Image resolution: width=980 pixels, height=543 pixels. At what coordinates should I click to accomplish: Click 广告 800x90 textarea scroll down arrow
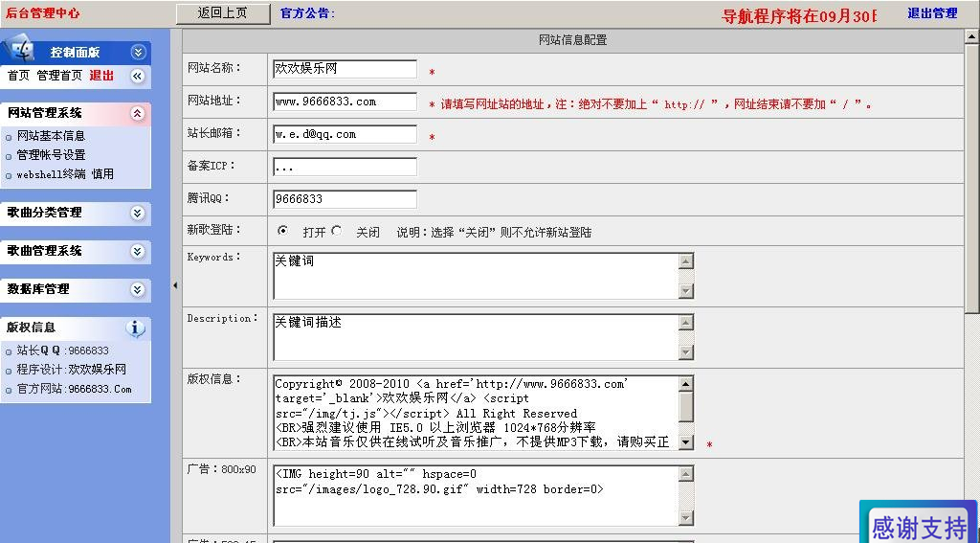click(686, 517)
